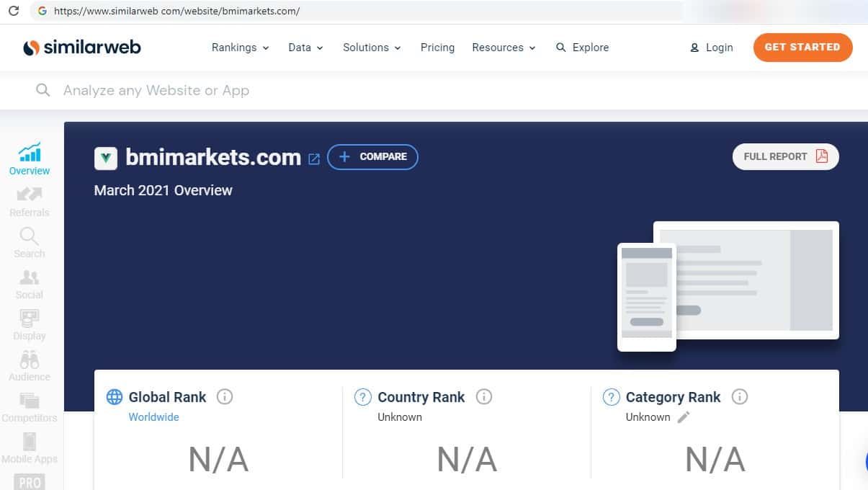Image resolution: width=868 pixels, height=490 pixels.
Task: Click the COMPARE button
Action: 372,157
